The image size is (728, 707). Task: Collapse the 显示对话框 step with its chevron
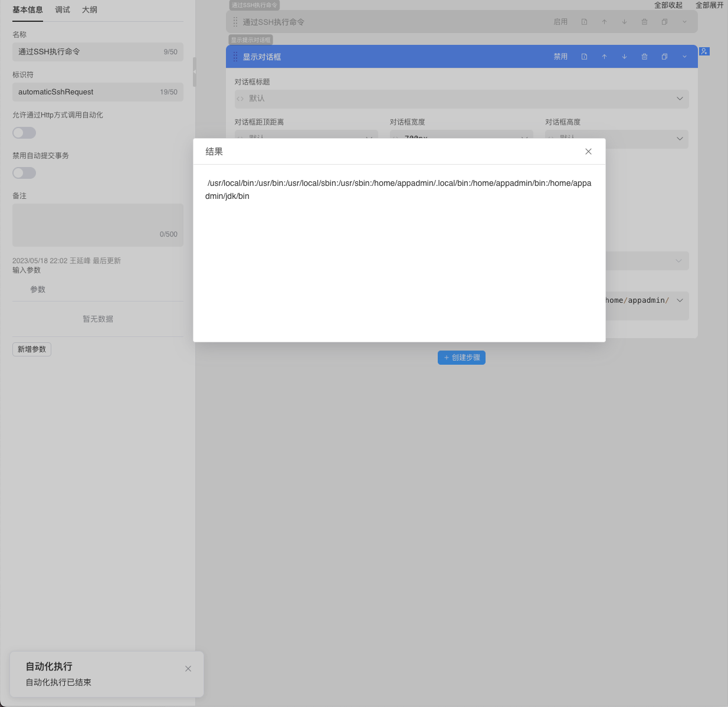[684, 57]
